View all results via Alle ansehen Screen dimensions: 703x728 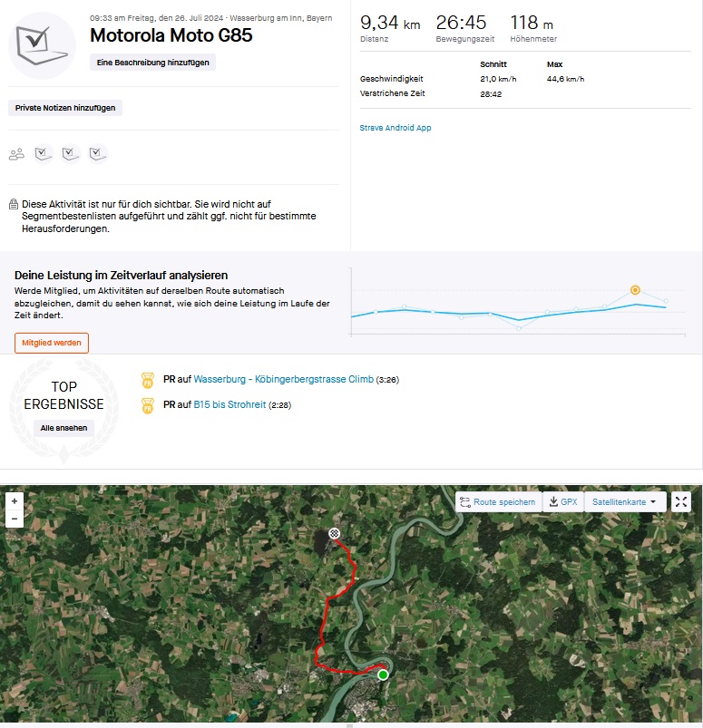click(x=63, y=427)
